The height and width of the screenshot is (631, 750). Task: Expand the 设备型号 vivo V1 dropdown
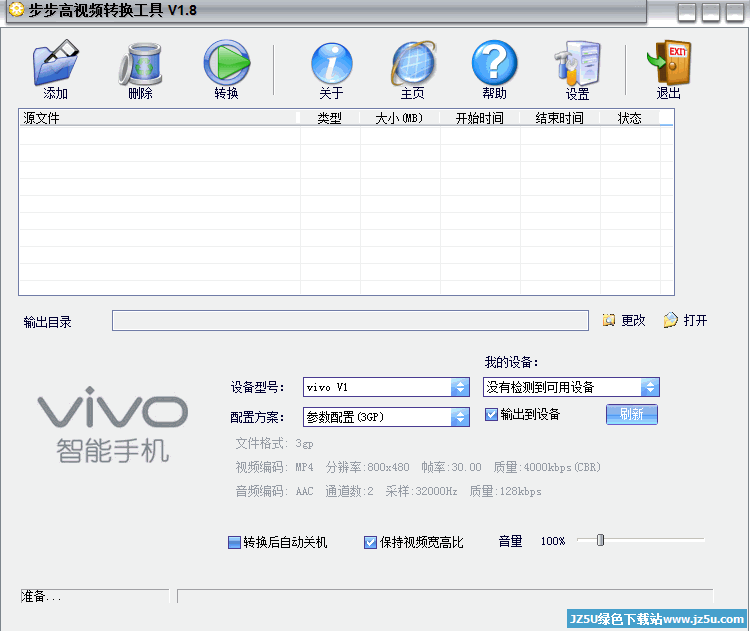click(460, 387)
